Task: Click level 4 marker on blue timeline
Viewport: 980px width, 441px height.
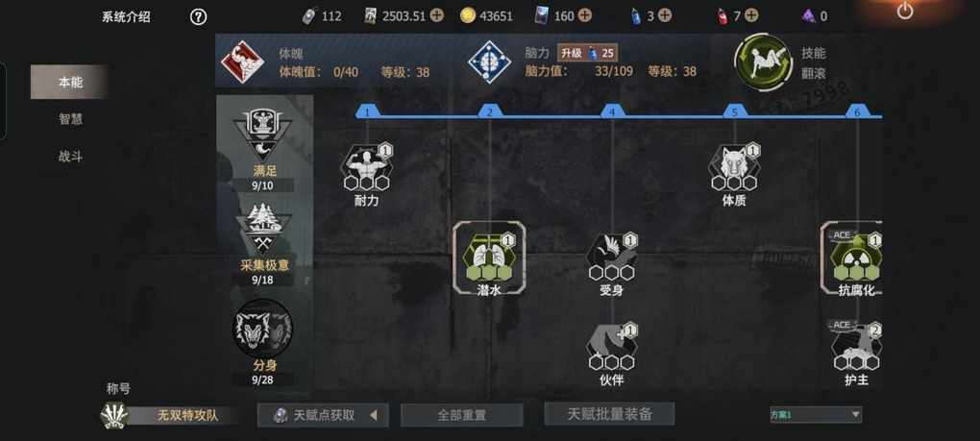Action: tap(613, 111)
